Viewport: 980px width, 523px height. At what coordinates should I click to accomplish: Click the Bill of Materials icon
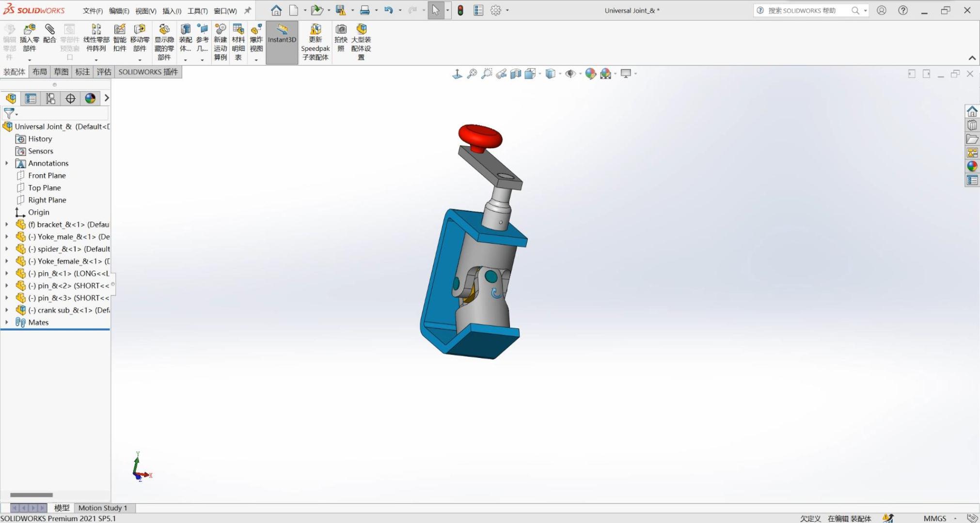click(x=238, y=30)
